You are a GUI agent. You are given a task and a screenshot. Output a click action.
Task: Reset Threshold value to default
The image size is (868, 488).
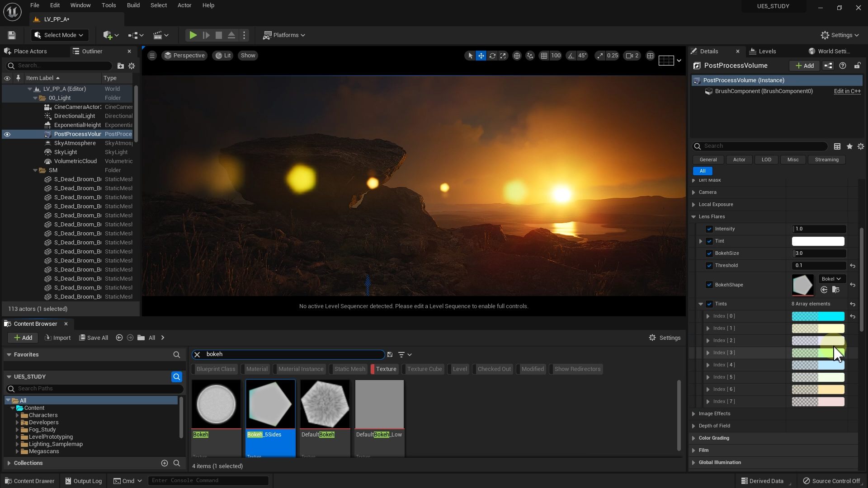coord(853,266)
